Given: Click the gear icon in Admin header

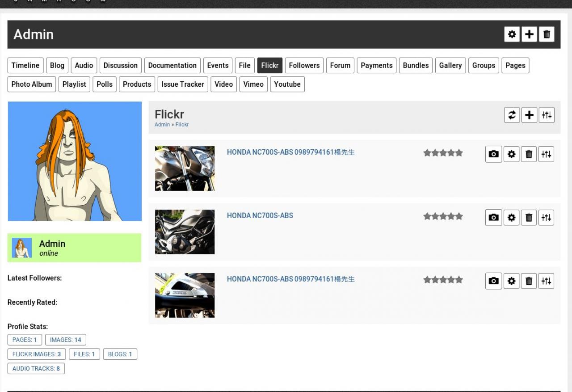Looking at the screenshot, I should click(512, 34).
